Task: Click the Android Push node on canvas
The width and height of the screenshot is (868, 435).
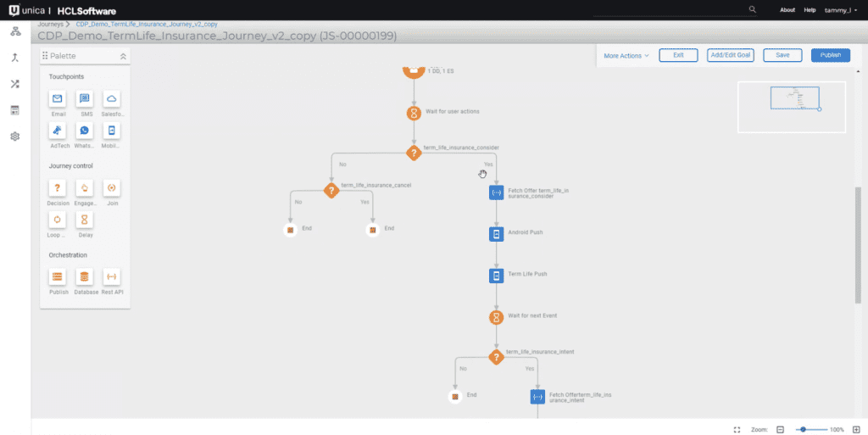Action: pyautogui.click(x=497, y=233)
